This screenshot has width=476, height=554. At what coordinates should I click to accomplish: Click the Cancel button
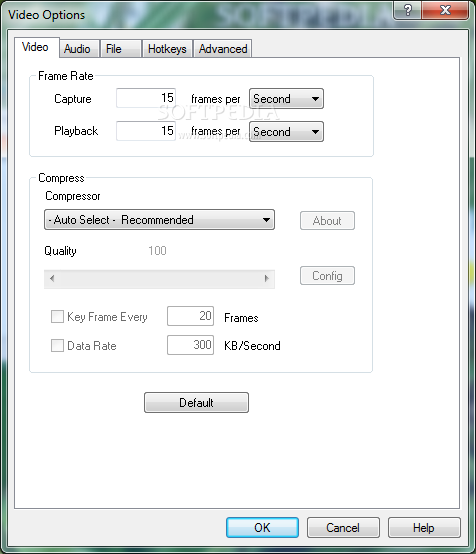[x=343, y=528]
